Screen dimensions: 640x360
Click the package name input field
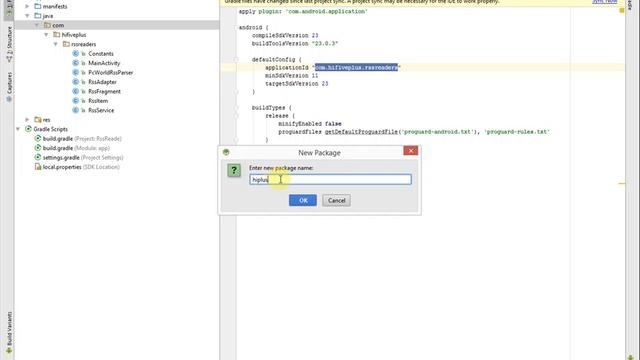pos(330,180)
